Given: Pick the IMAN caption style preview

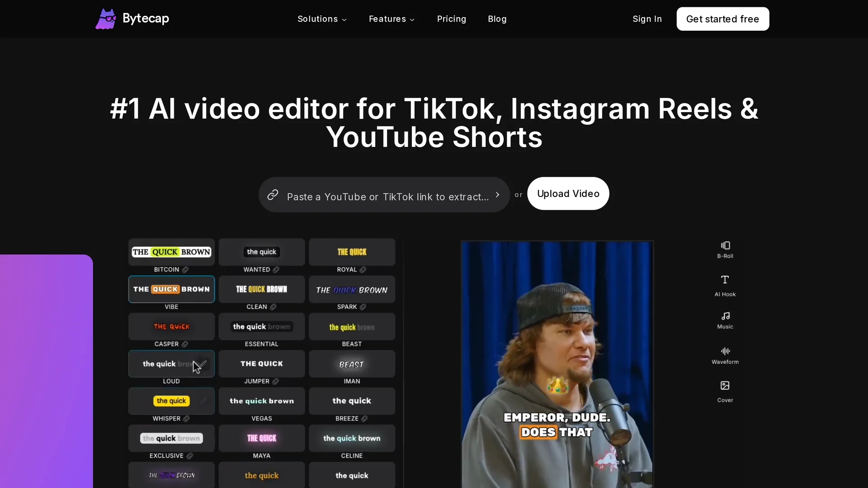Looking at the screenshot, I should 352,364.
